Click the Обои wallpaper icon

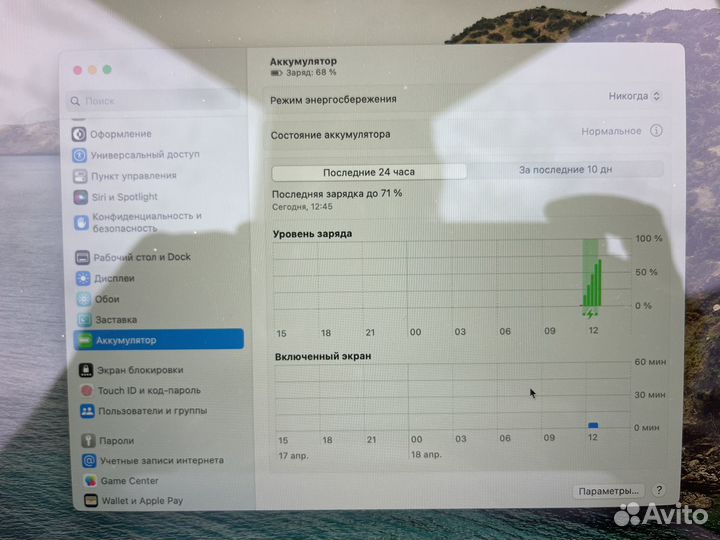[x=84, y=299]
